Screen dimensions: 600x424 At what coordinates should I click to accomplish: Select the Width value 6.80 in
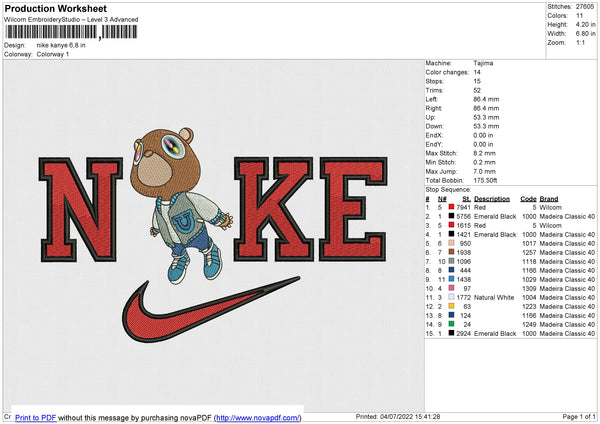tap(585, 34)
